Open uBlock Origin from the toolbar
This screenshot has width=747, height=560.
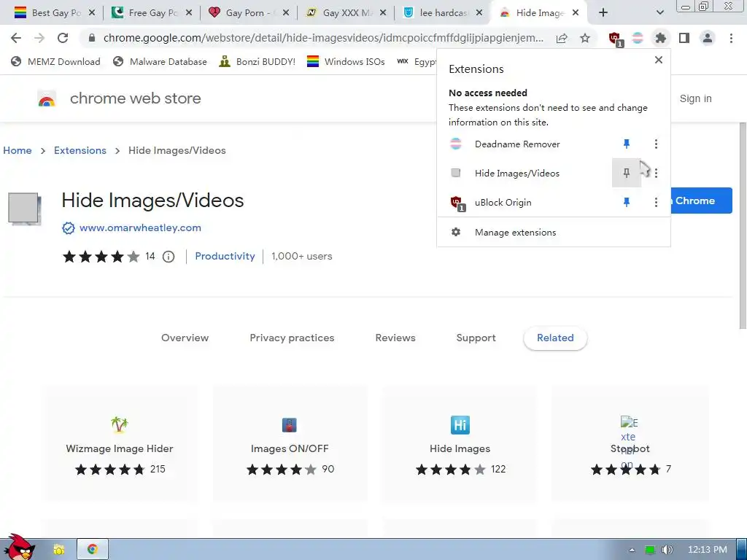614,38
